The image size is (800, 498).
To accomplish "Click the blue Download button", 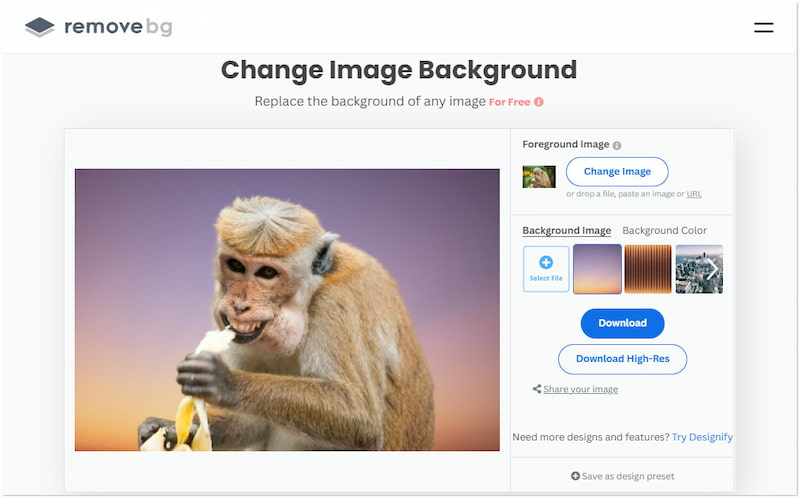I will (x=622, y=323).
